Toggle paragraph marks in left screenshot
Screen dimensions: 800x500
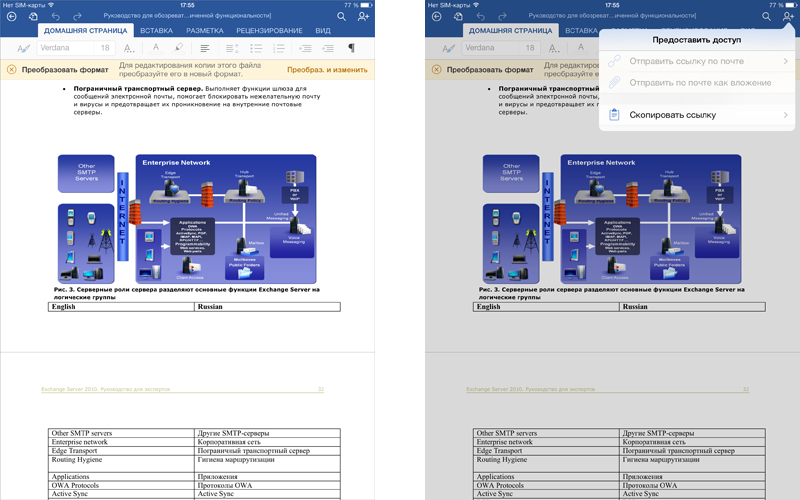(x=351, y=48)
